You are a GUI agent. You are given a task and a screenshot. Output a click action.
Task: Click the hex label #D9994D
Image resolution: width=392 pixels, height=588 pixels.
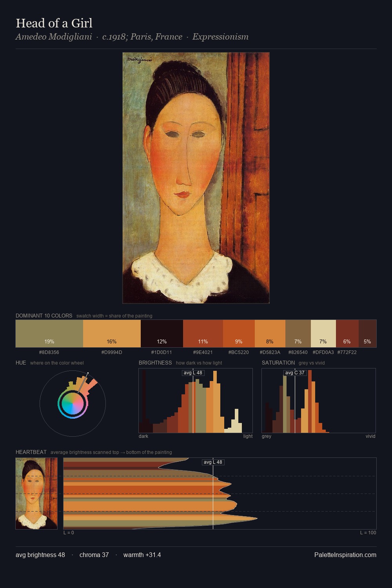[x=112, y=352]
